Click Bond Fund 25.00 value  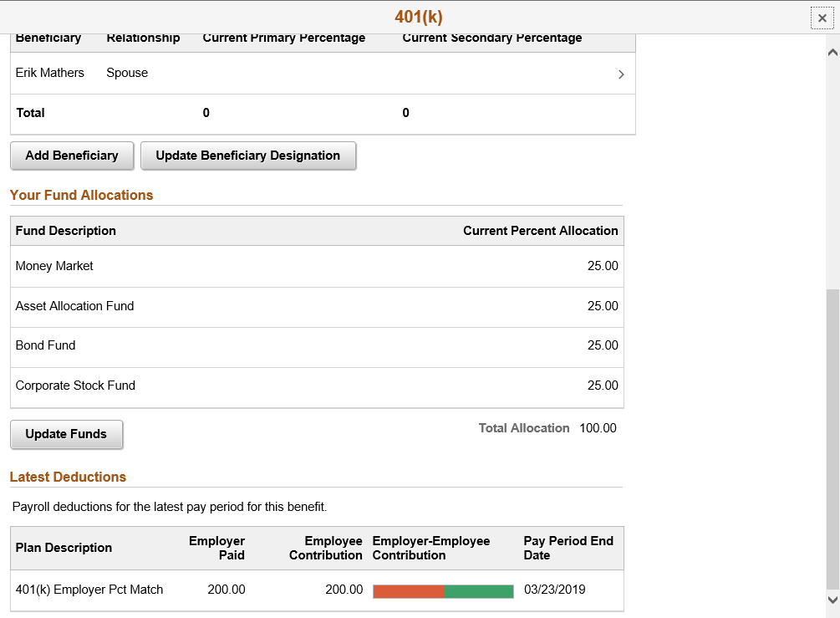point(603,345)
